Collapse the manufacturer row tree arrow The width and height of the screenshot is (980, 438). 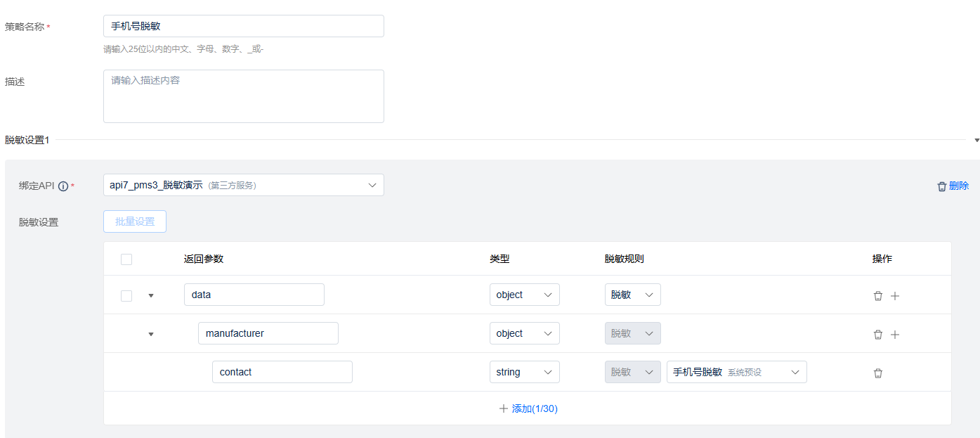151,335
